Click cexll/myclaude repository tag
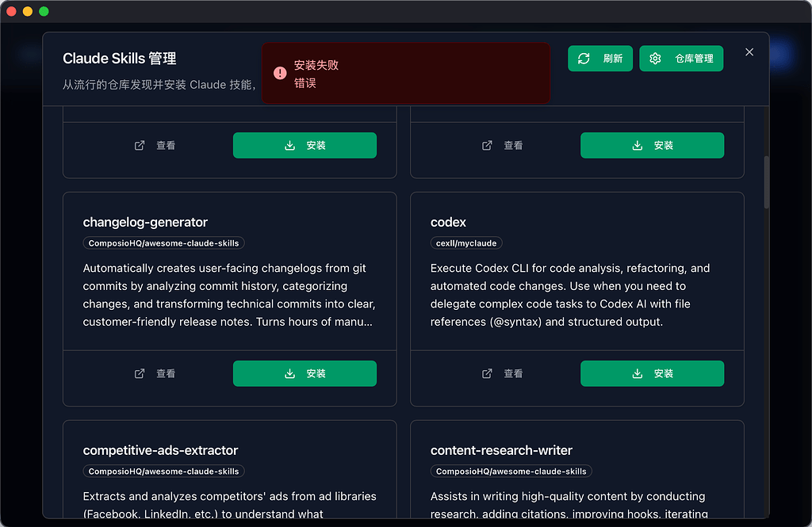Image resolution: width=812 pixels, height=527 pixels. pos(466,242)
